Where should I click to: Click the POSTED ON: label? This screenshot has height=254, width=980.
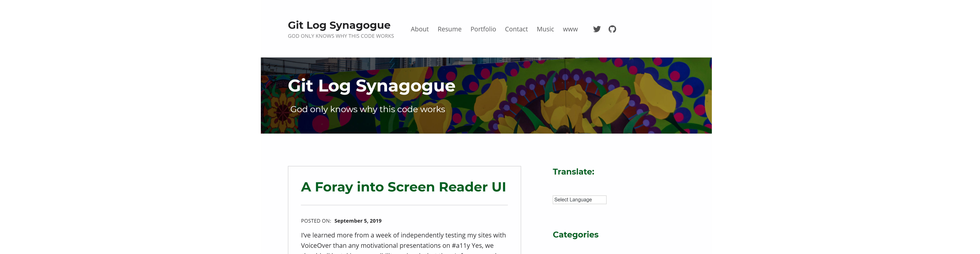(x=316, y=221)
